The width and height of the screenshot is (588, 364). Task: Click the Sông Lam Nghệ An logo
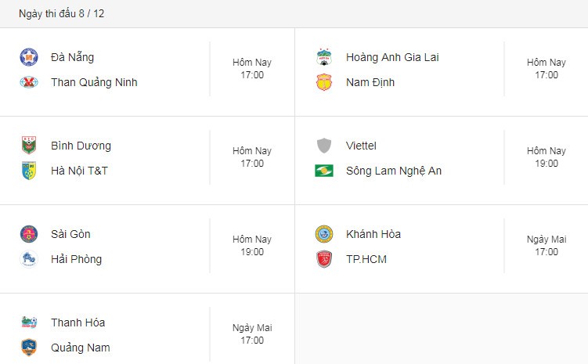coord(324,171)
